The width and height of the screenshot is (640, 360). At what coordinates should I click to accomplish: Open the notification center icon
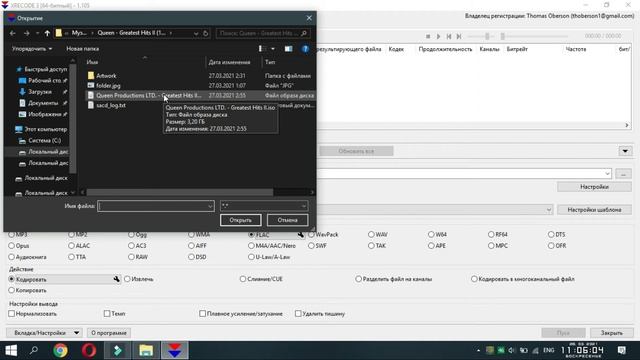[621, 350]
